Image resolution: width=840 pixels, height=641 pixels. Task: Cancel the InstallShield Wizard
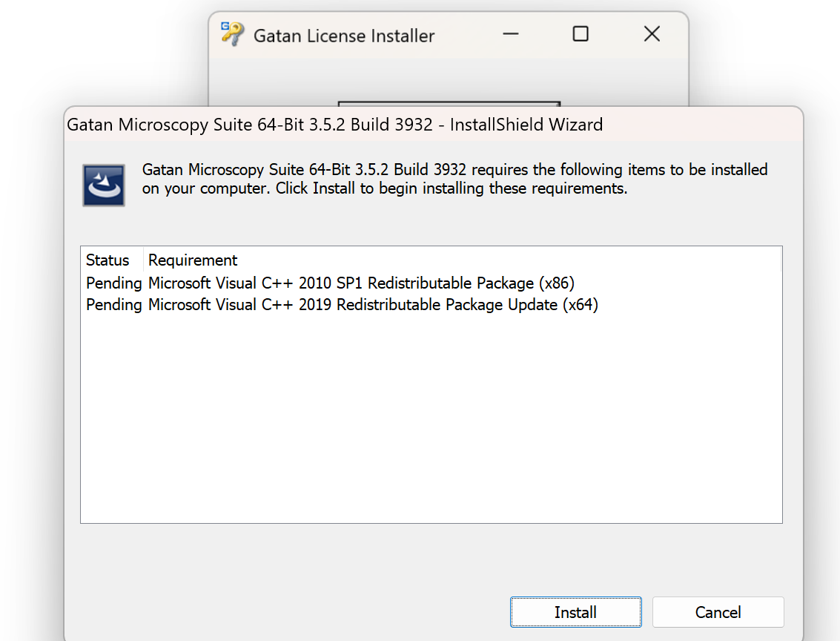click(718, 612)
